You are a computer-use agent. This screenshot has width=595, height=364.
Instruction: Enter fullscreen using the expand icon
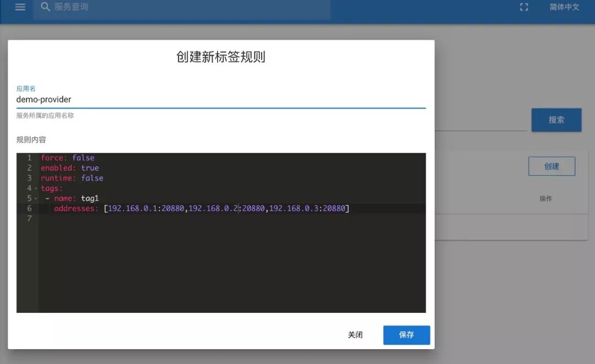523,7
